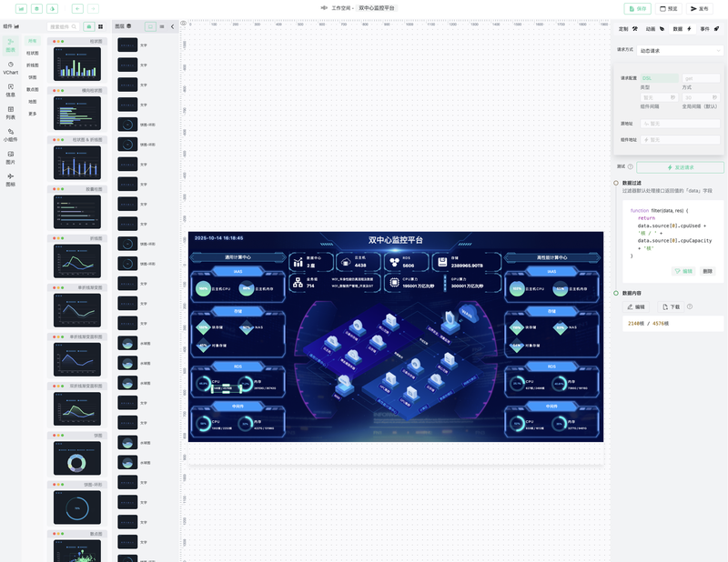The height and width of the screenshot is (562, 728).
Task: Click the redo forward-arrow toolbar button
Action: (x=93, y=8)
